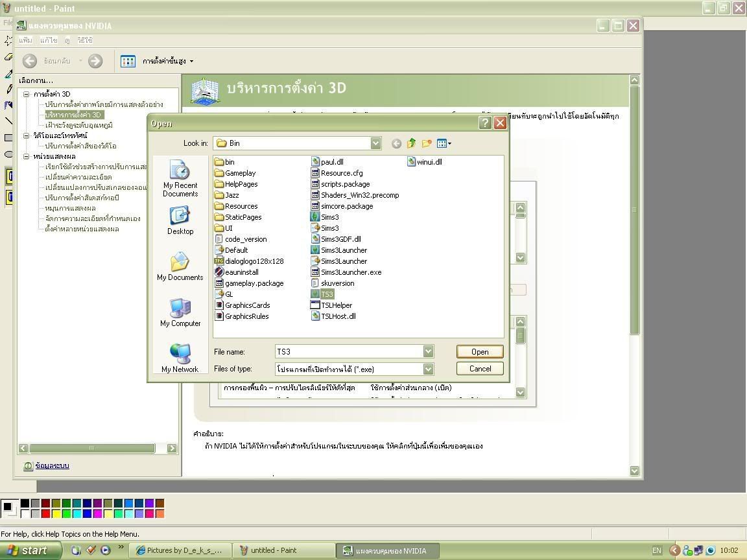Select the Shaders_Win32.precomp file
Viewport: 747px width, 560px height.
355,195
